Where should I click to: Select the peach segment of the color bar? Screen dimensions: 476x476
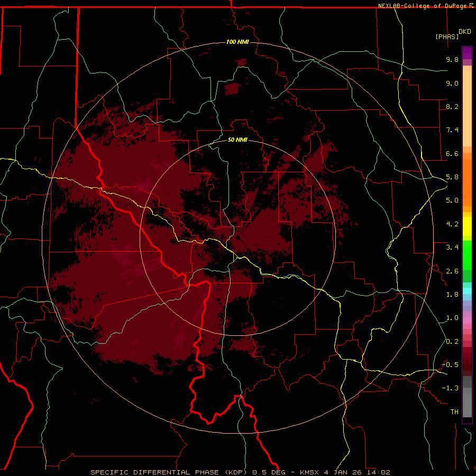pyautogui.click(x=467, y=106)
